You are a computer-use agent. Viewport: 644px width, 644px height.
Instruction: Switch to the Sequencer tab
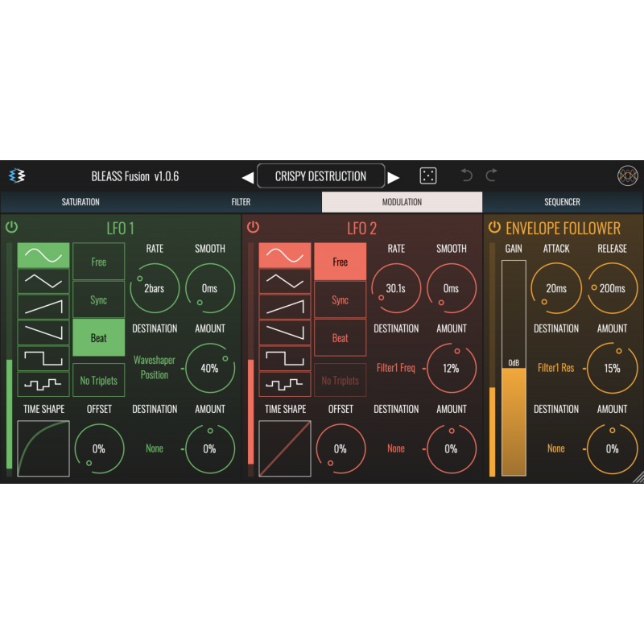pos(562,202)
